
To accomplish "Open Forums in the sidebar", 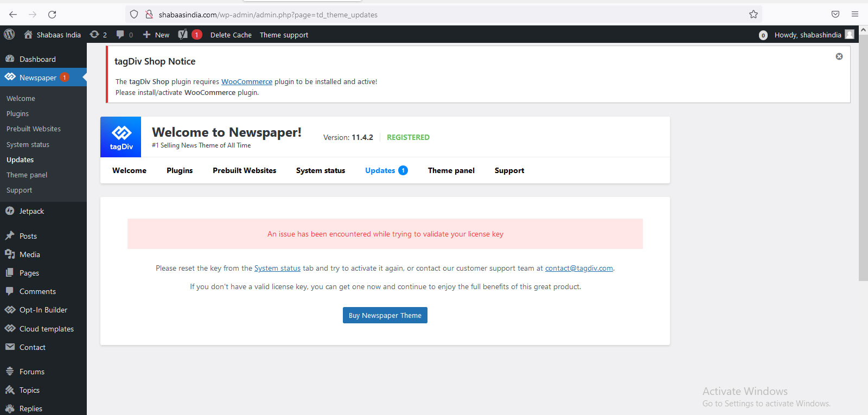I will pyautogui.click(x=43, y=372).
